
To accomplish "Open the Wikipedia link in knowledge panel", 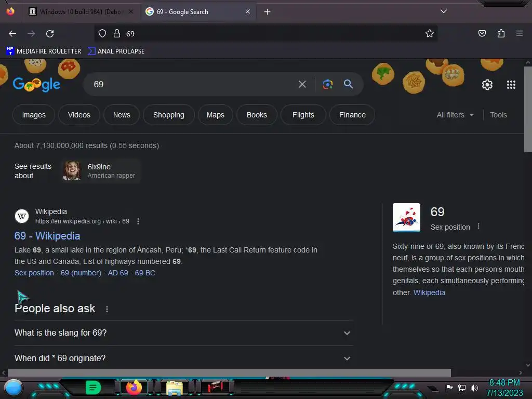I will [x=429, y=292].
